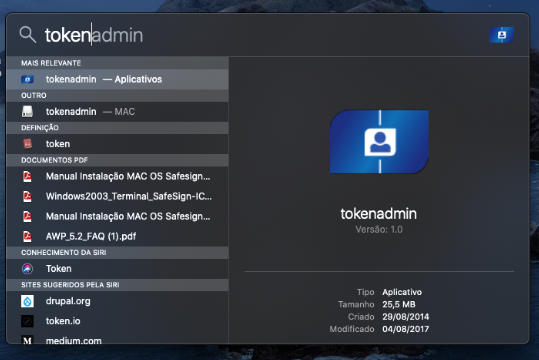Click the drupal.org drop logo icon
Image resolution: width=539 pixels, height=360 pixels.
[x=28, y=301]
